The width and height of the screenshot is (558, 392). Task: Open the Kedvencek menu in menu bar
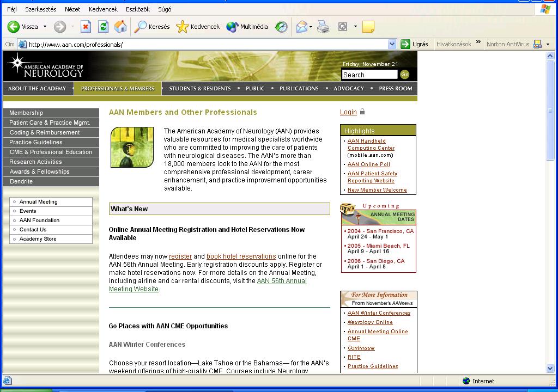[103, 9]
